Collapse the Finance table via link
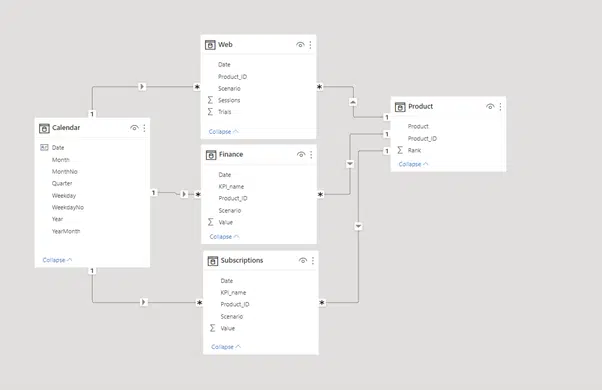 coord(224,236)
